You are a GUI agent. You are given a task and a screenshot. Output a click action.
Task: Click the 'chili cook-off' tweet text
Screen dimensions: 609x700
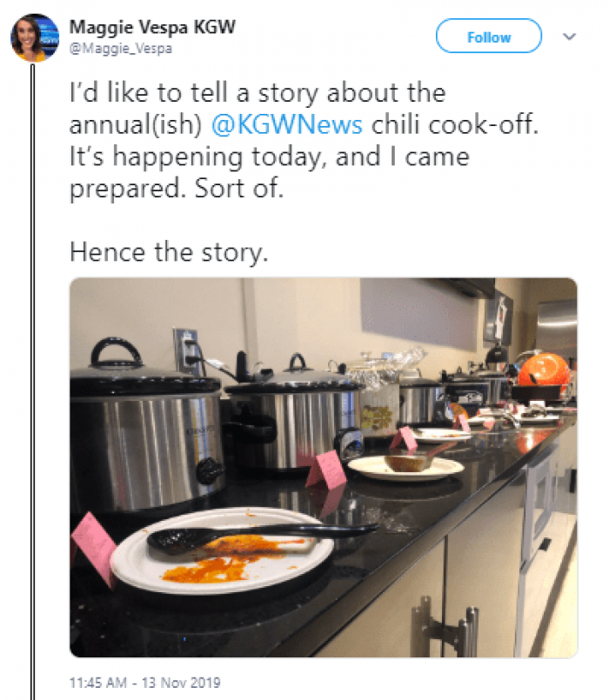tap(455, 124)
